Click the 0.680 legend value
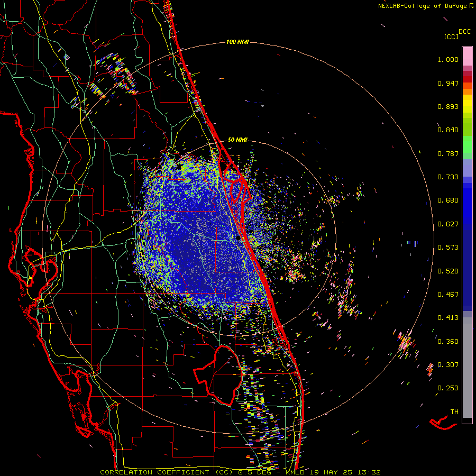The width and height of the screenshot is (476, 476). [x=448, y=200]
